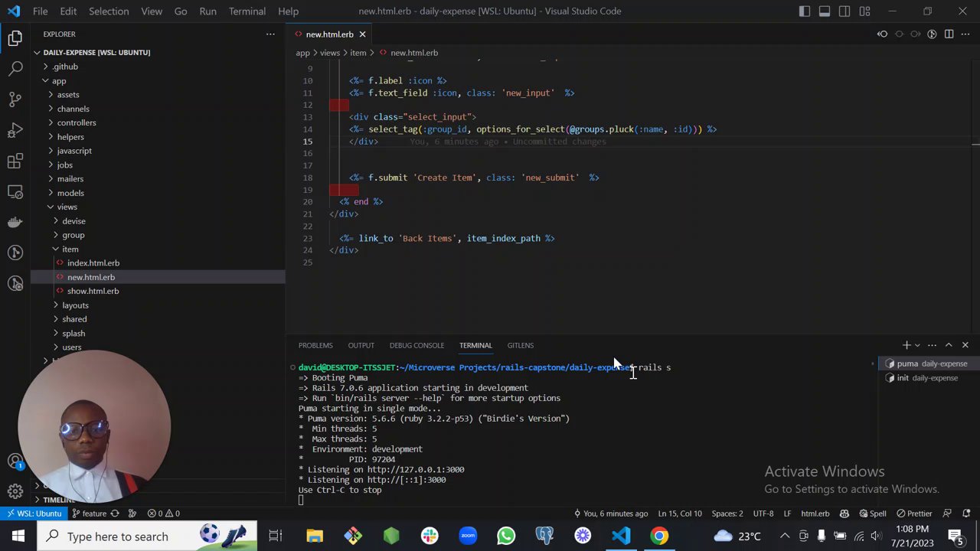The width and height of the screenshot is (980, 551).
Task: Change language mode html.erb
Action: click(815, 514)
